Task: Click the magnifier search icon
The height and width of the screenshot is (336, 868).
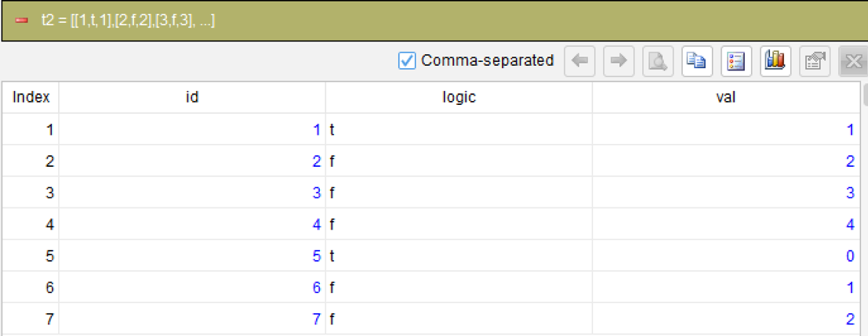Action: [x=658, y=61]
